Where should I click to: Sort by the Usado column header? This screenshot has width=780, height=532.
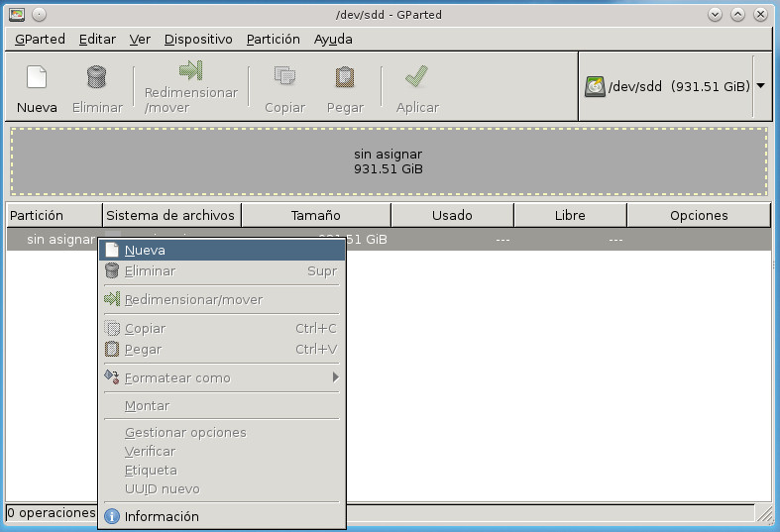(x=452, y=215)
